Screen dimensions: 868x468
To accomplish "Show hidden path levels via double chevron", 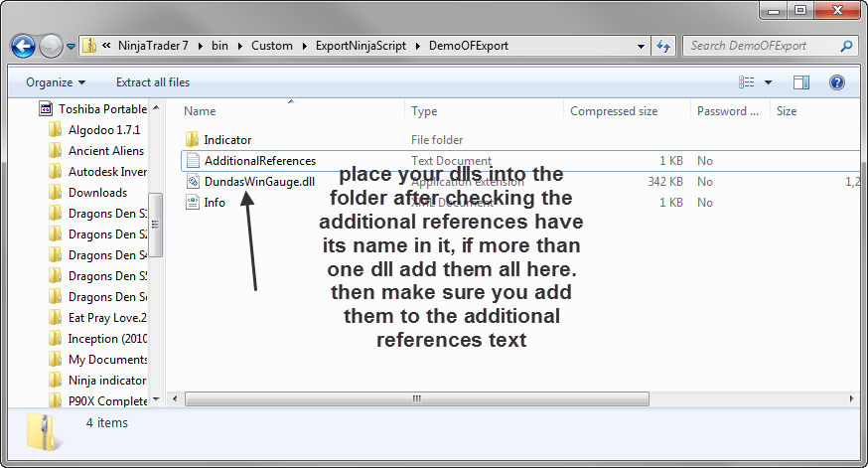I will [x=106, y=46].
